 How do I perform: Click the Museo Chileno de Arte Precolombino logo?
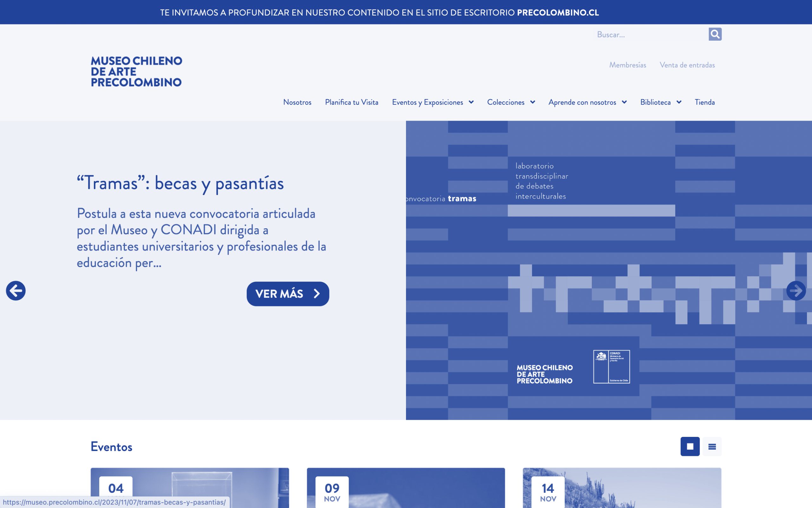136,71
